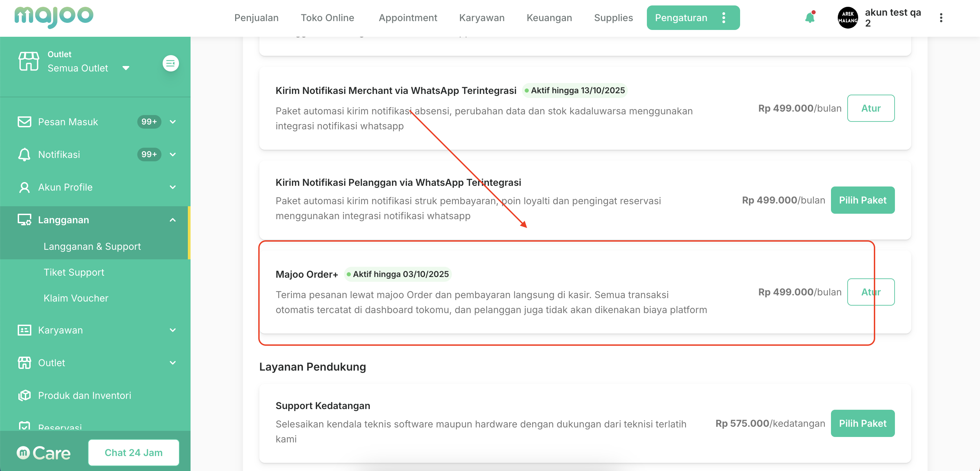Click the Outlet shop icon in sidebar menu
980x471 pixels.
click(24, 363)
